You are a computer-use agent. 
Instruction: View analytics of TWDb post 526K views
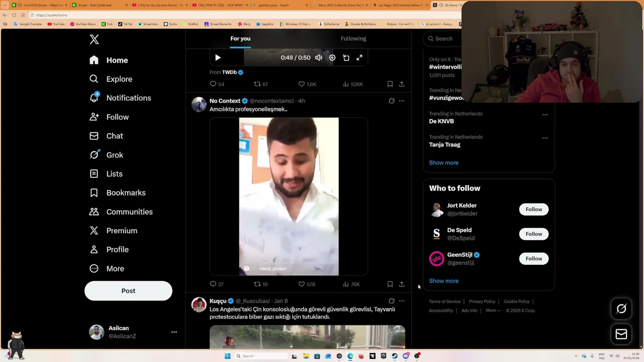(353, 84)
